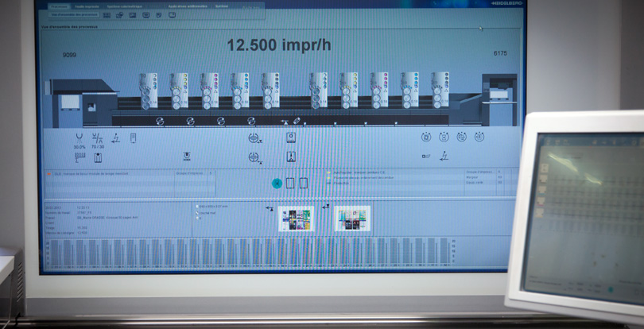
Task: Switch to the Feuille imprimée tab
Action: pyautogui.click(x=87, y=6)
